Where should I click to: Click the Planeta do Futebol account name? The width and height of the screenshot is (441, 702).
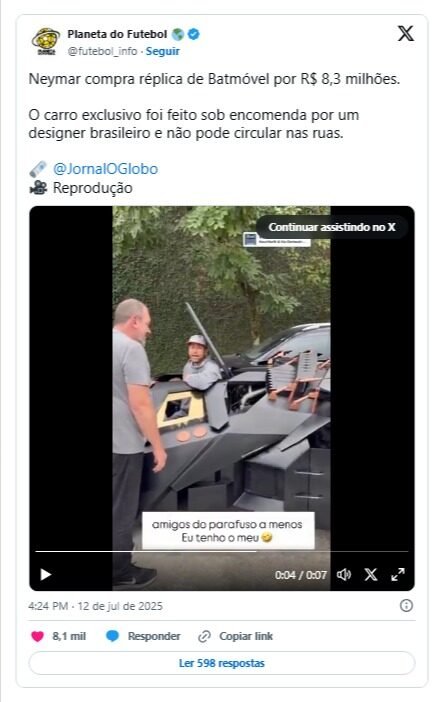pyautogui.click(x=117, y=34)
